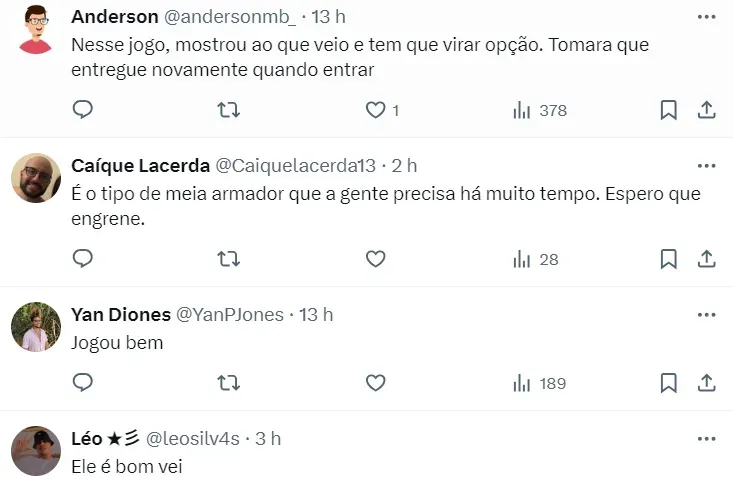Open Anderson's profile via display name
The height and width of the screenshot is (482, 733).
coord(115,17)
